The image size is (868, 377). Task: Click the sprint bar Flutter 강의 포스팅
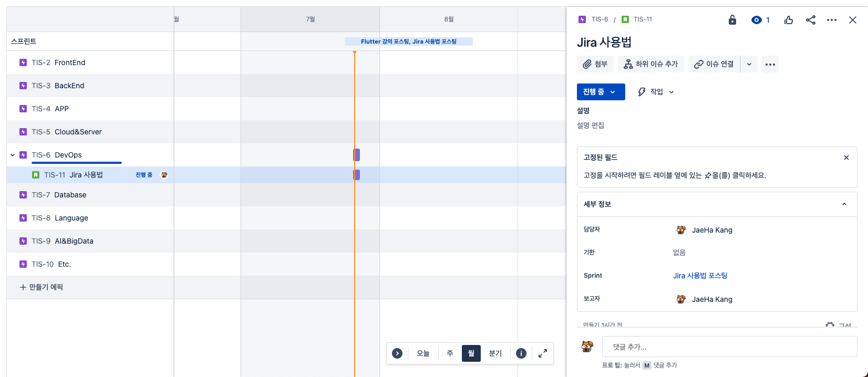coord(409,41)
